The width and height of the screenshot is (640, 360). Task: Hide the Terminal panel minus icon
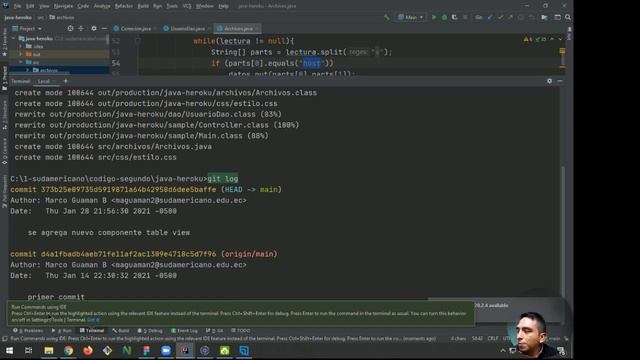560,81
